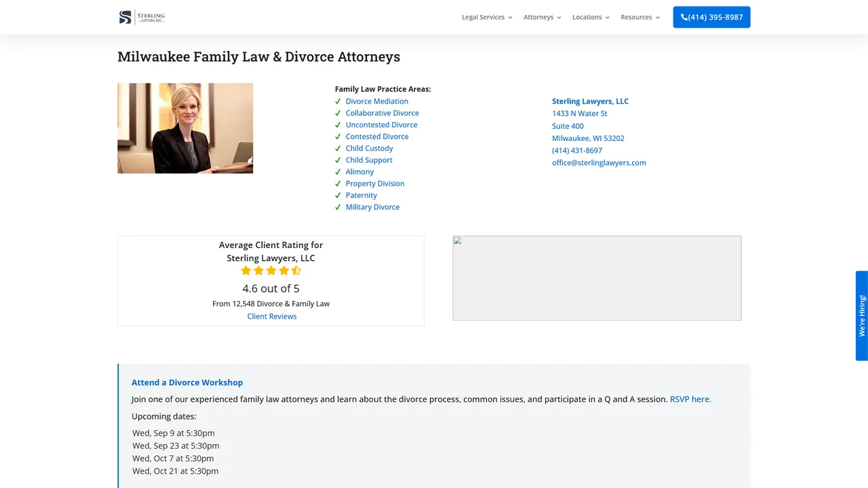
Task: Click the star rating icons
Action: 271,270
